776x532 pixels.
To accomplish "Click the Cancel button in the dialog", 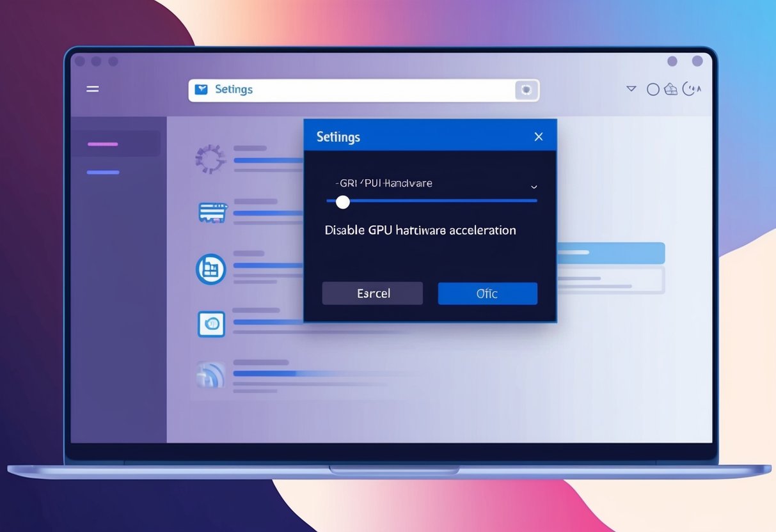I will click(x=372, y=293).
